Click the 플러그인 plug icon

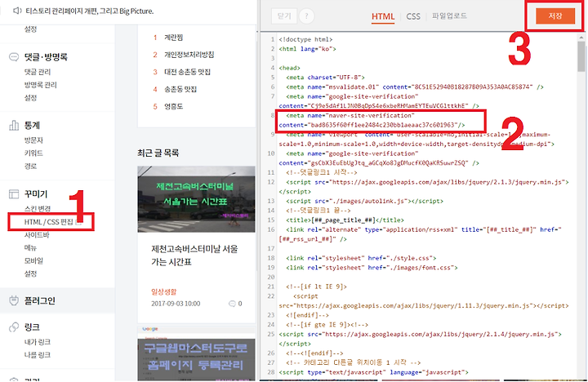pyautogui.click(x=14, y=300)
